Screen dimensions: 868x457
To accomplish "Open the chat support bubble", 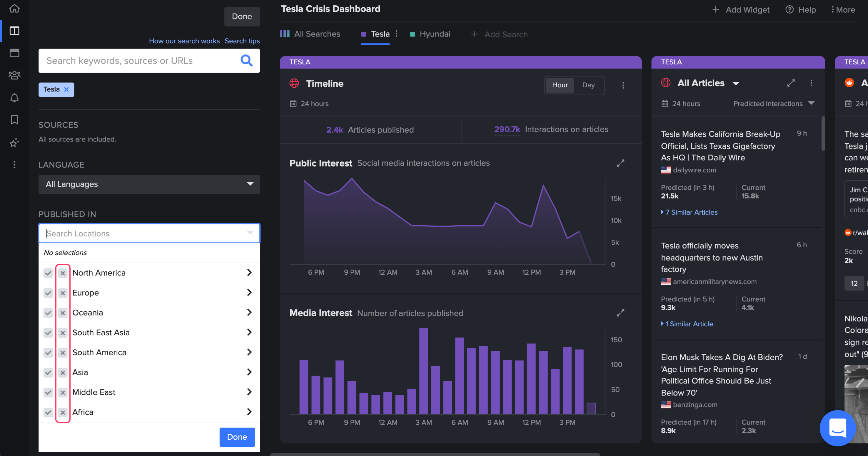I will (x=838, y=428).
